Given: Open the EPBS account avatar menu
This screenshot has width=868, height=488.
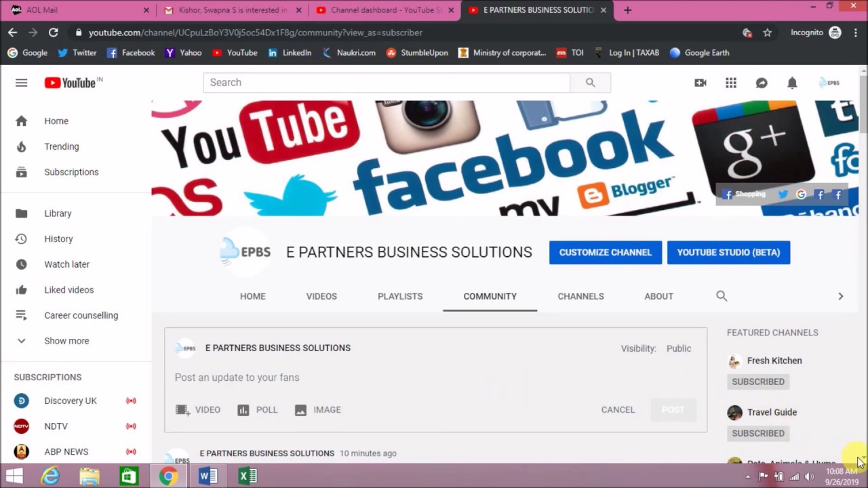Looking at the screenshot, I should pos(829,83).
